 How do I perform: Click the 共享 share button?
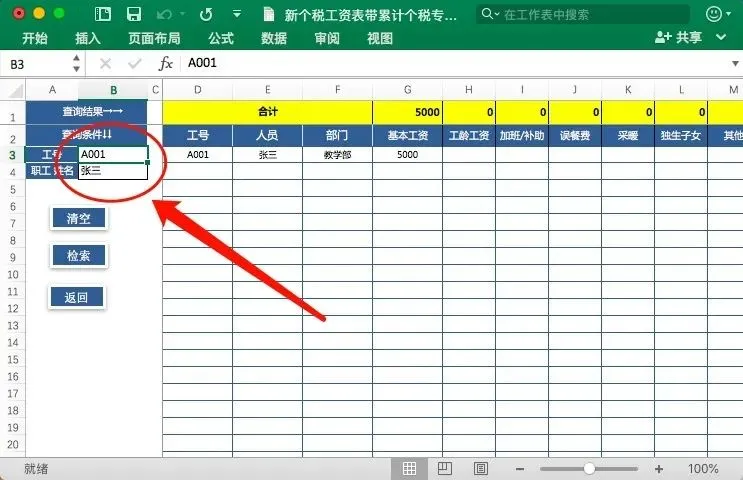point(678,37)
